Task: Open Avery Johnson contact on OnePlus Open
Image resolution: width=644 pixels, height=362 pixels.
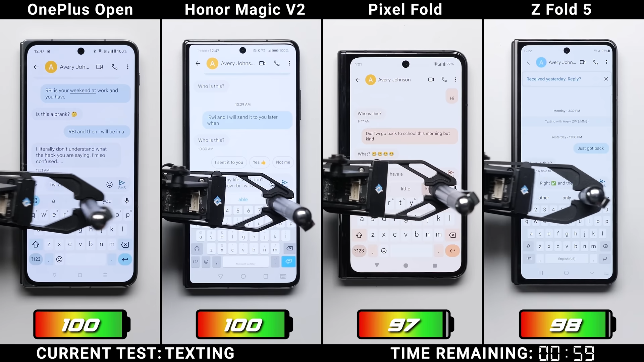Action: pyautogui.click(x=68, y=67)
